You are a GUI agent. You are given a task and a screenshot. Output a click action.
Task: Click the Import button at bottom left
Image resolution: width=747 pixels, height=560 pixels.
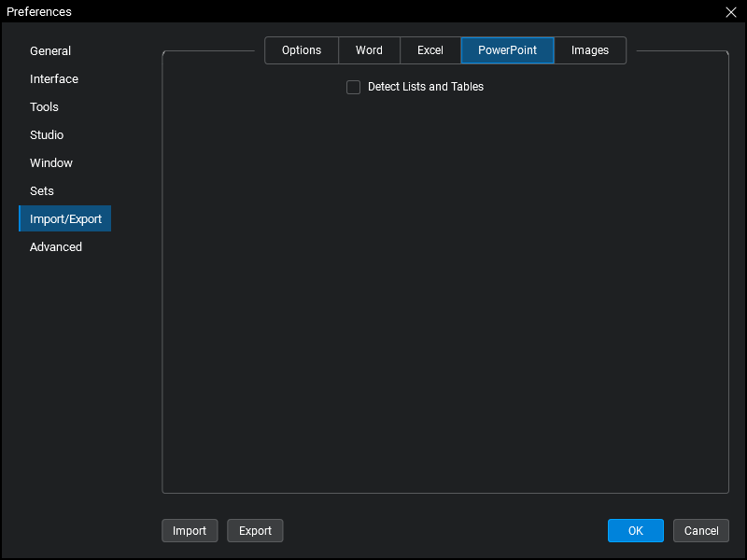point(190,531)
